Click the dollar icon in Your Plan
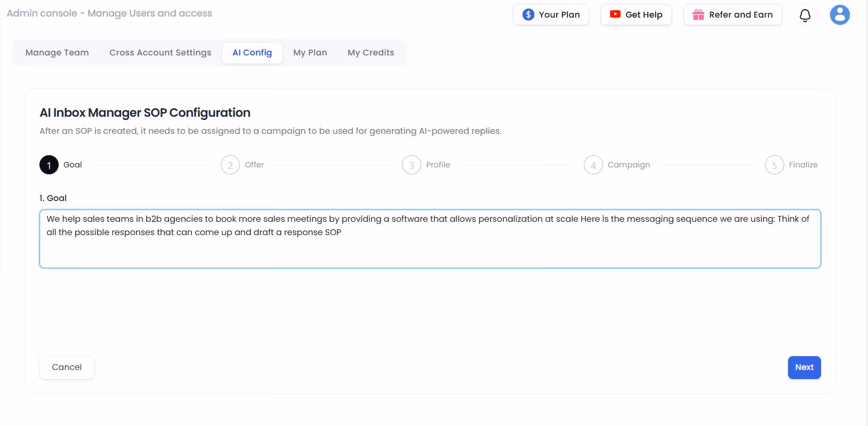This screenshot has height=426, width=868. tap(528, 14)
